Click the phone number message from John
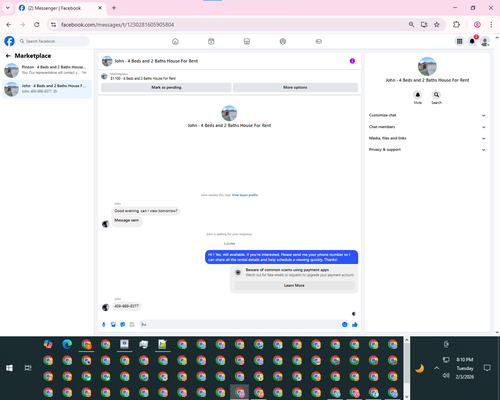Viewport: 500px width, 400px height. pos(126,306)
